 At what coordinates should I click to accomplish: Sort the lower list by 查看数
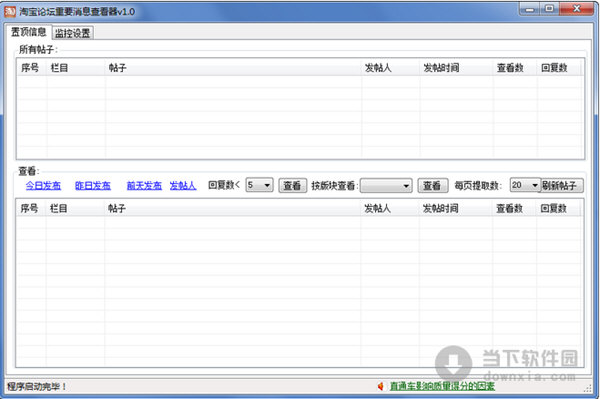coord(515,208)
